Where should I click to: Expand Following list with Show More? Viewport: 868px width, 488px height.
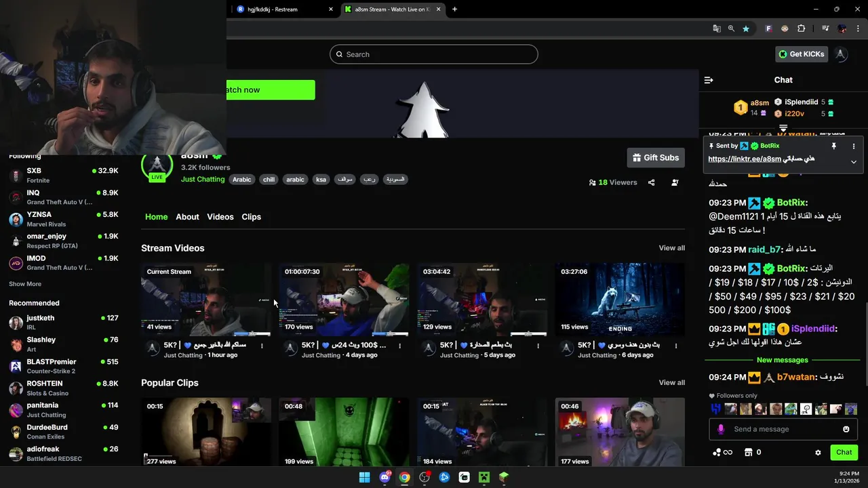click(25, 284)
